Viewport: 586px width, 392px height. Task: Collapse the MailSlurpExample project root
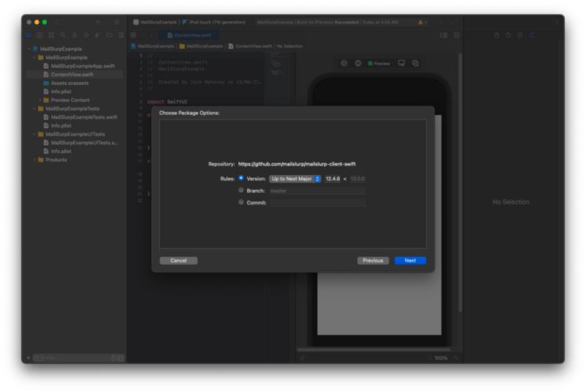29,49
